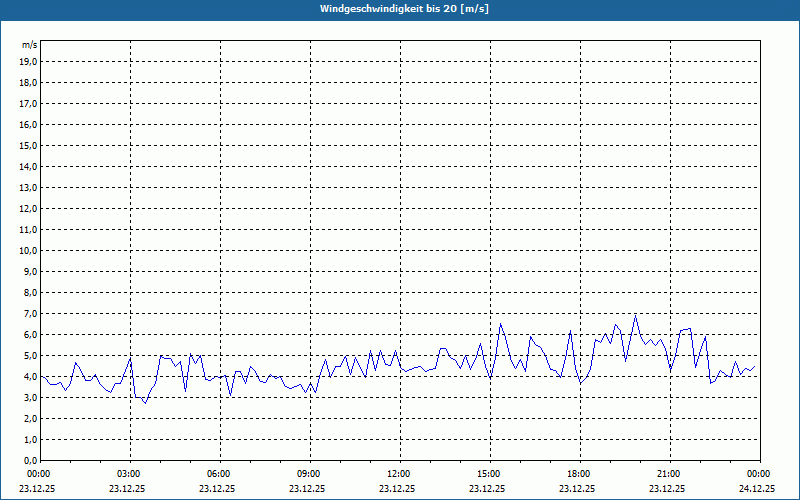Click the '16,0' y-axis value
Viewport: 800px width, 500px height.
[29, 124]
